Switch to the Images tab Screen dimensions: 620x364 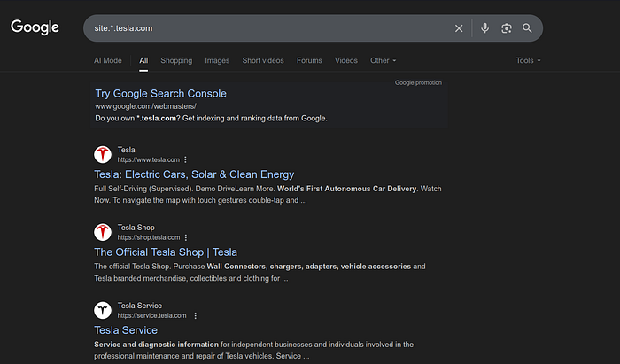click(x=217, y=60)
